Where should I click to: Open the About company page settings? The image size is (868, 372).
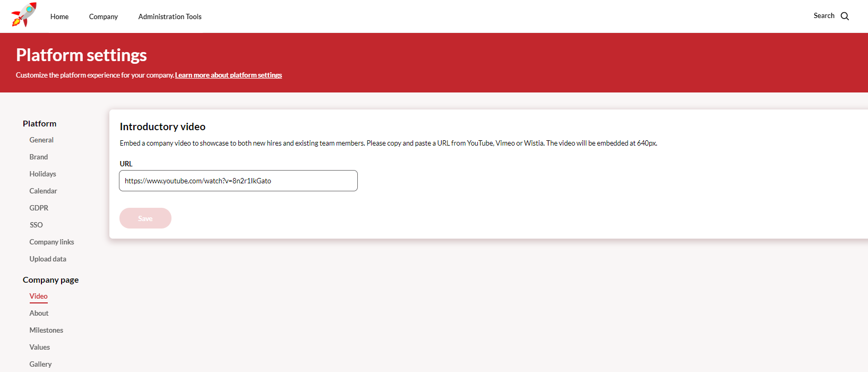pyautogui.click(x=39, y=314)
